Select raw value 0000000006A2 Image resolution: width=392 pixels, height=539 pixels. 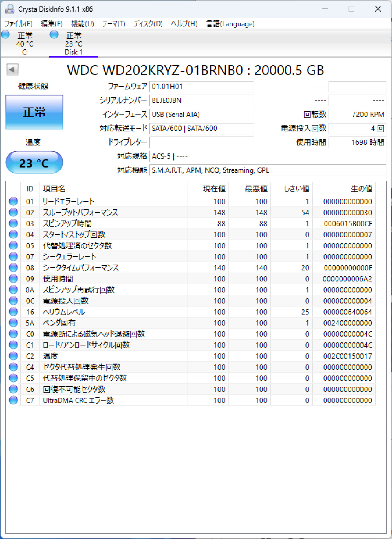348,279
